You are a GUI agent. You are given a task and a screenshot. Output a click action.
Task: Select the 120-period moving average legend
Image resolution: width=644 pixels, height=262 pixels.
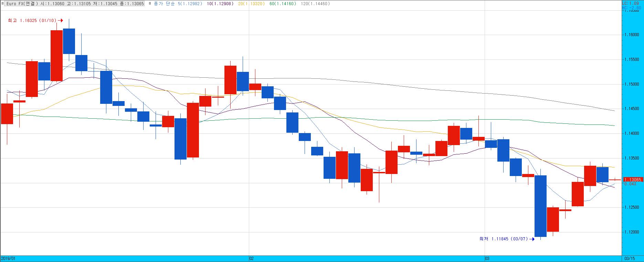tap(315, 4)
